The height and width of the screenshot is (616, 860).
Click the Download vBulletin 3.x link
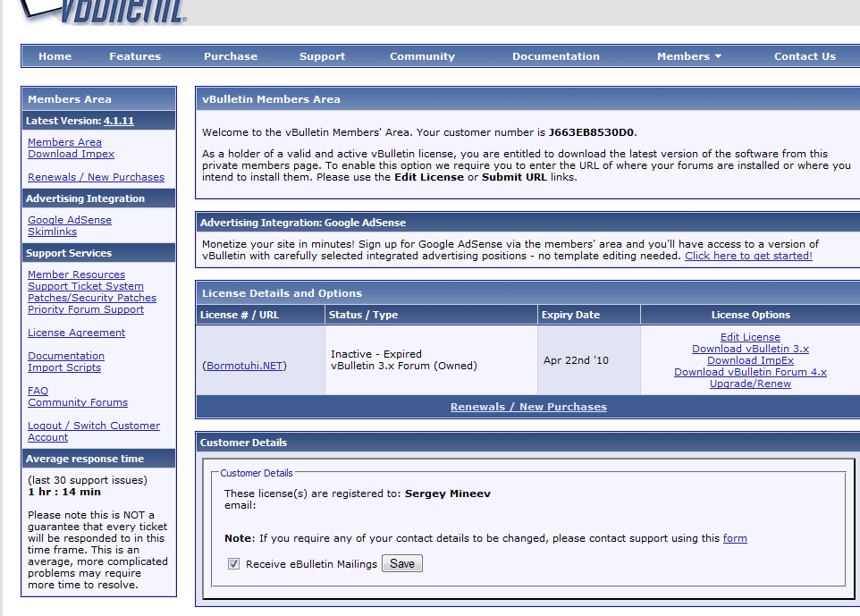[750, 349]
